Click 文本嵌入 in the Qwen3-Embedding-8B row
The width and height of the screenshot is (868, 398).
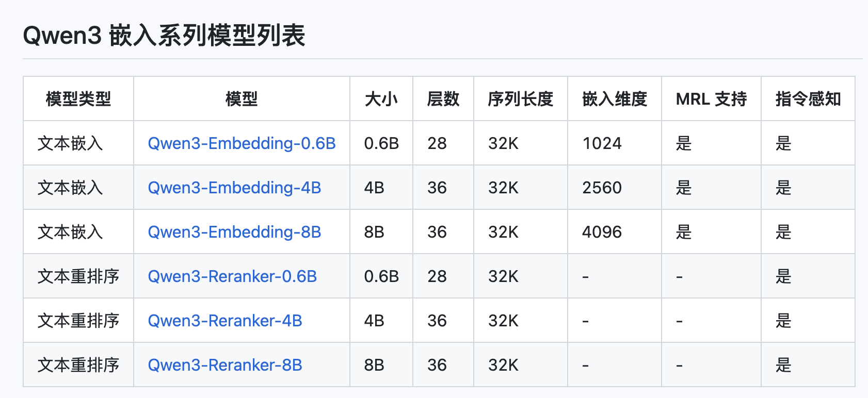(70, 232)
